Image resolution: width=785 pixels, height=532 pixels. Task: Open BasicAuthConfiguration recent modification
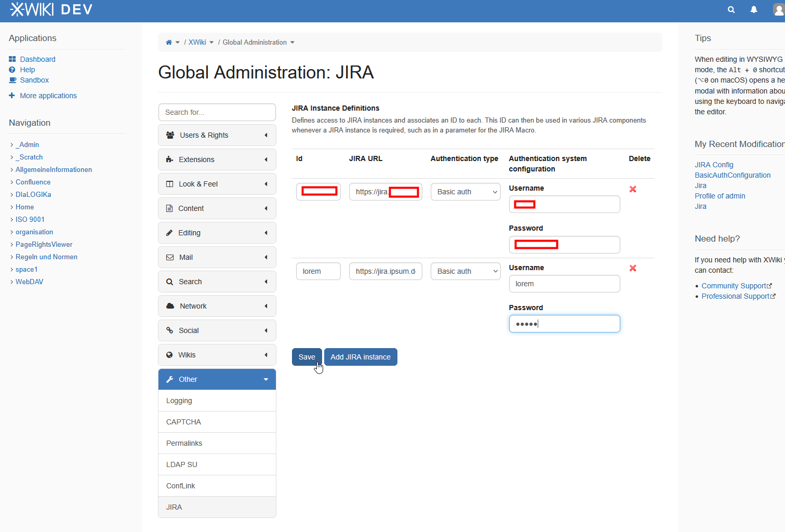coord(733,175)
